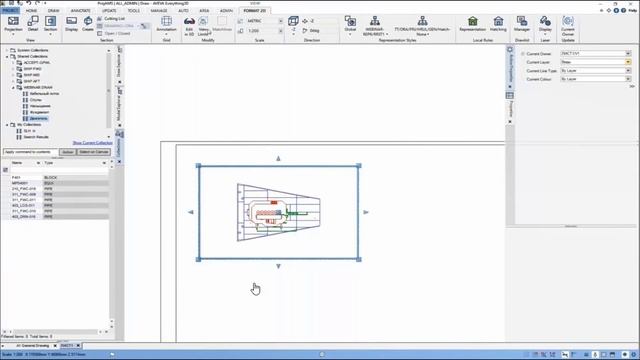Screen dimensions: 640x360
Task: Select the Search Results collection
Action: [x=36, y=137]
